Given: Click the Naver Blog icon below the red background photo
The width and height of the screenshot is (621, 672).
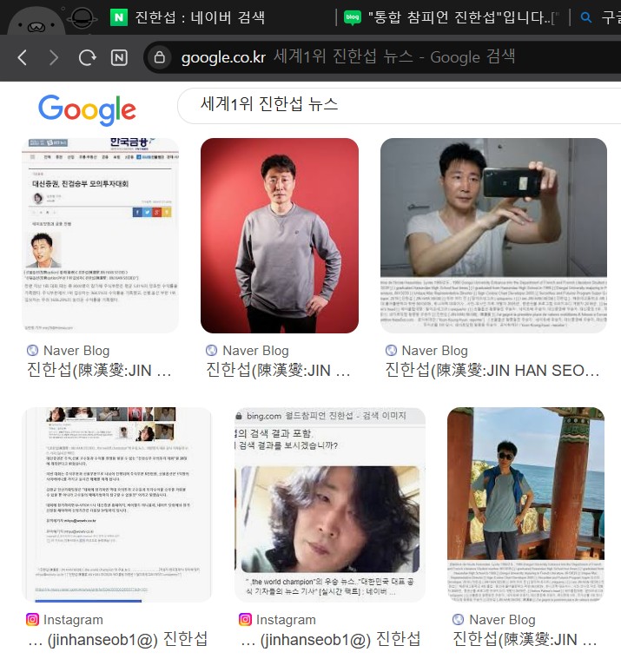Looking at the screenshot, I should click(211, 351).
